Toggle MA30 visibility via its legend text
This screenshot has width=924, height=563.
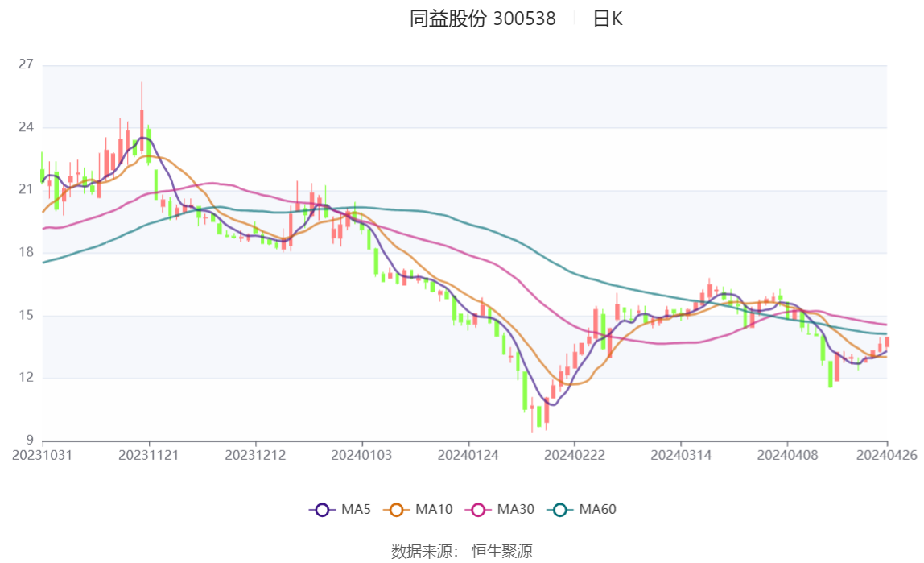(516, 510)
